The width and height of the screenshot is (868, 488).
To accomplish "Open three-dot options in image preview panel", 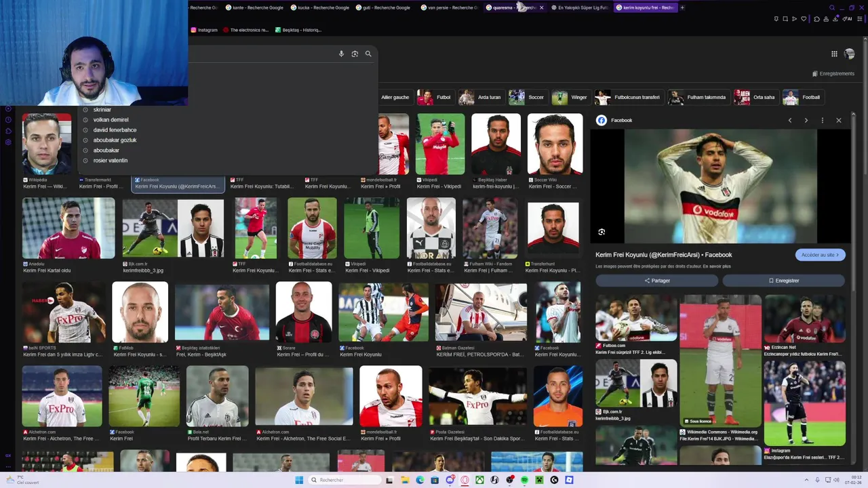I will pyautogui.click(x=822, y=120).
